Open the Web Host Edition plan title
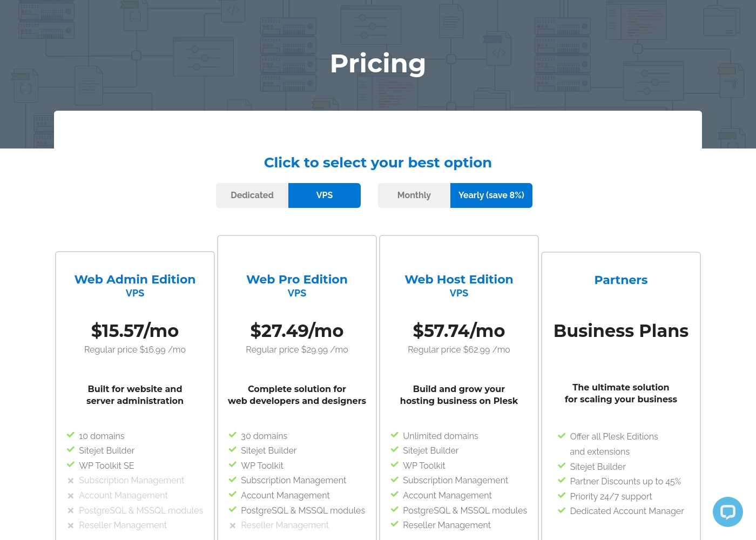The width and height of the screenshot is (756, 540). point(459,279)
